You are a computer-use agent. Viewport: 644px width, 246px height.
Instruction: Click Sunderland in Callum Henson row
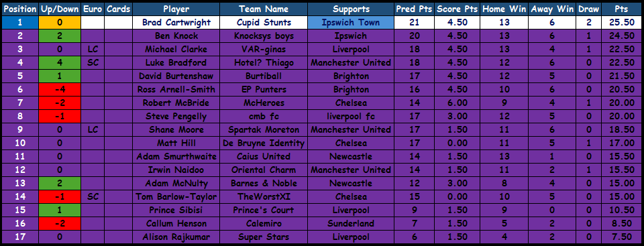pos(351,223)
